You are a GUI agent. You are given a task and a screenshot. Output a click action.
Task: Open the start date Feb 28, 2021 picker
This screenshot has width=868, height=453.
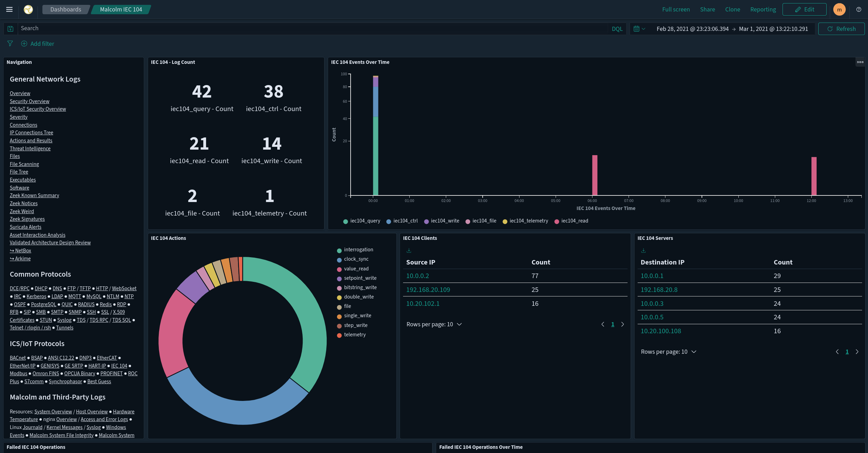(693, 29)
